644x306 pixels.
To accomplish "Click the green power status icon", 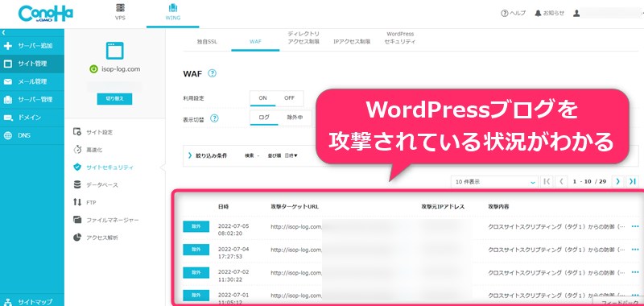I will pos(93,69).
